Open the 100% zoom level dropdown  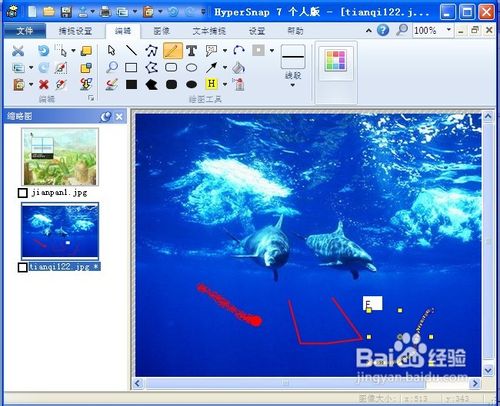coord(449,30)
